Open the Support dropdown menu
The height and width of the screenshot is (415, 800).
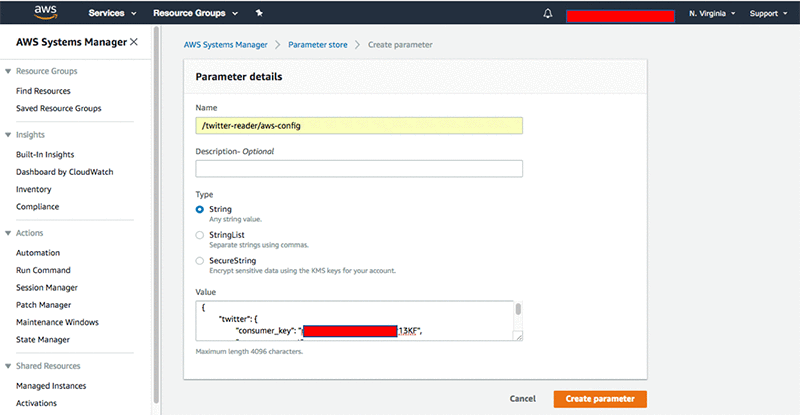pyautogui.click(x=768, y=13)
